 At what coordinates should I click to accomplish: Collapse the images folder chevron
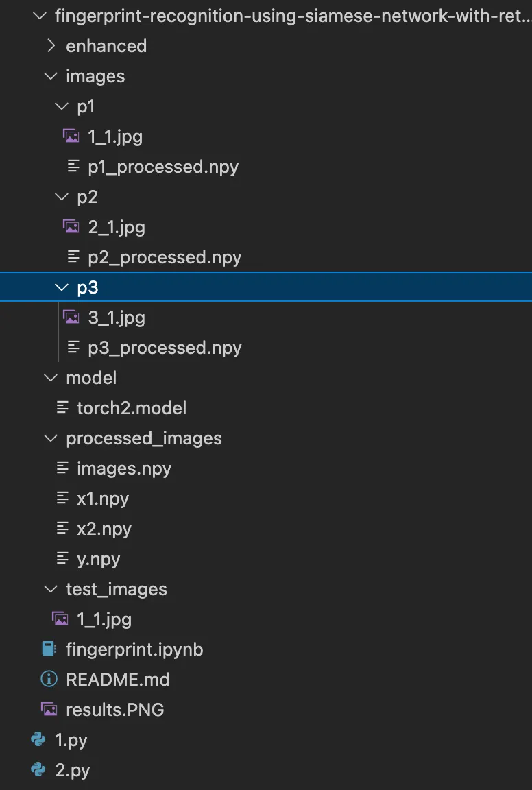click(x=50, y=75)
